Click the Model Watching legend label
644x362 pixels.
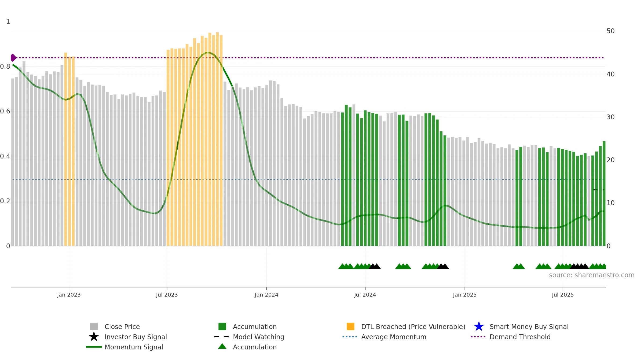pos(258,337)
